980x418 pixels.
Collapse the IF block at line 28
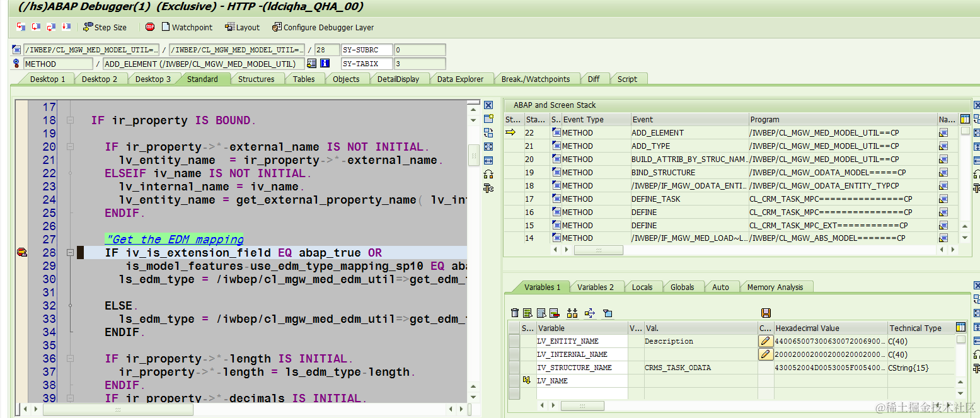(x=71, y=252)
